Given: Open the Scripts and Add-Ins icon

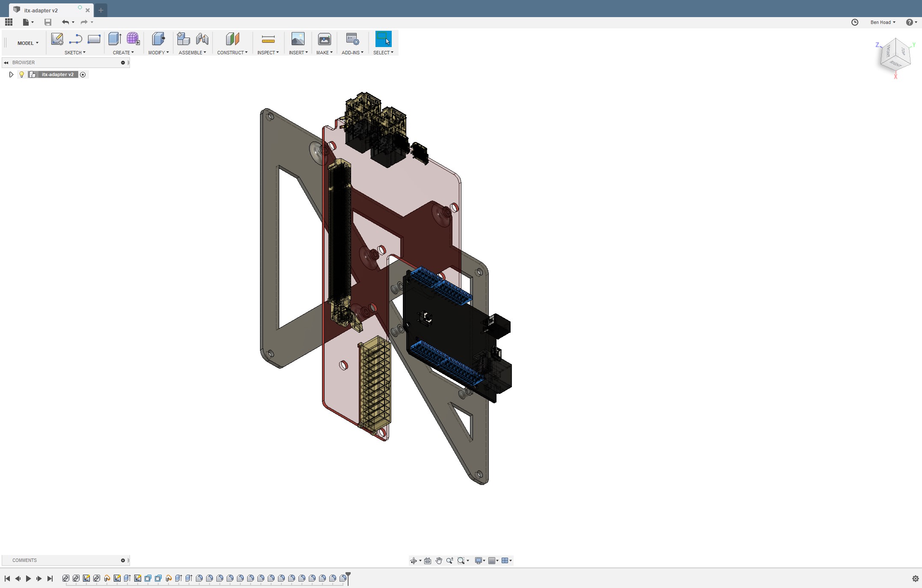Looking at the screenshot, I should [352, 39].
